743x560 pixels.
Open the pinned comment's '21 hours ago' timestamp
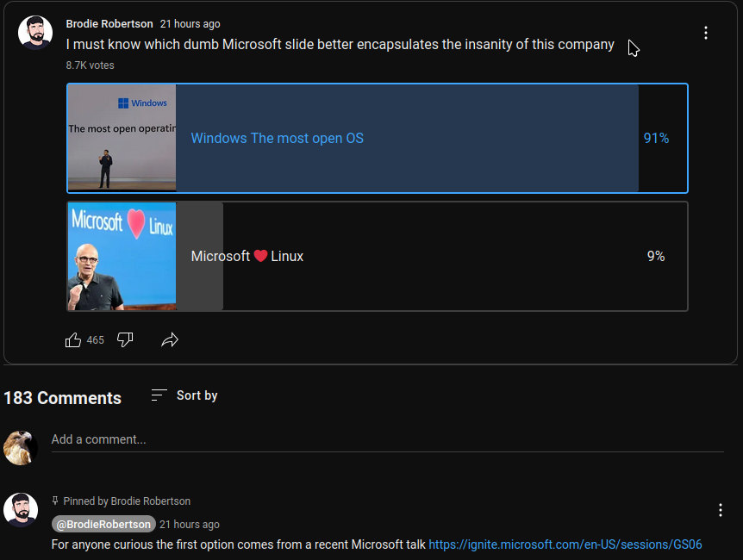point(190,525)
